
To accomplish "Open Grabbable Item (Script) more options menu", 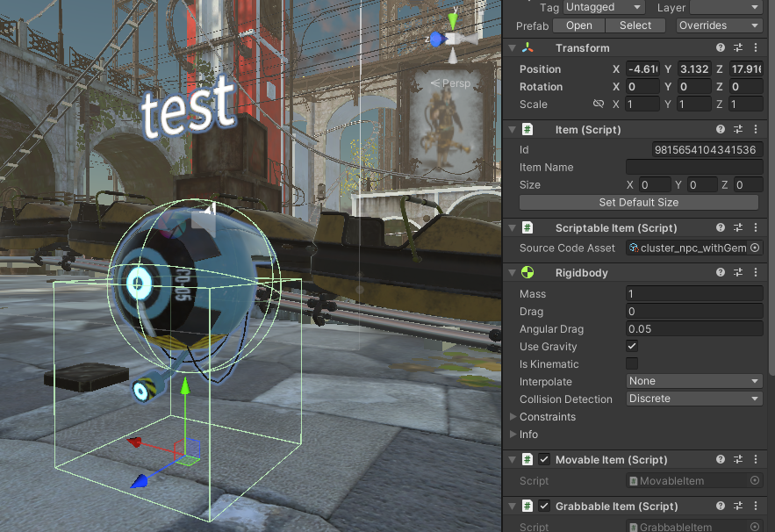I will [x=756, y=506].
